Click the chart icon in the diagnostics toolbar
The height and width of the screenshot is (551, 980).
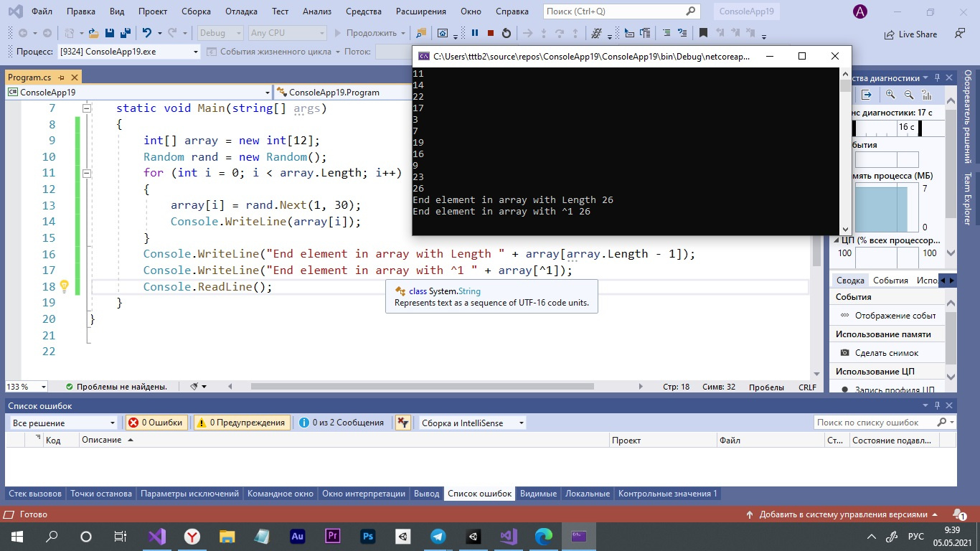click(x=926, y=95)
